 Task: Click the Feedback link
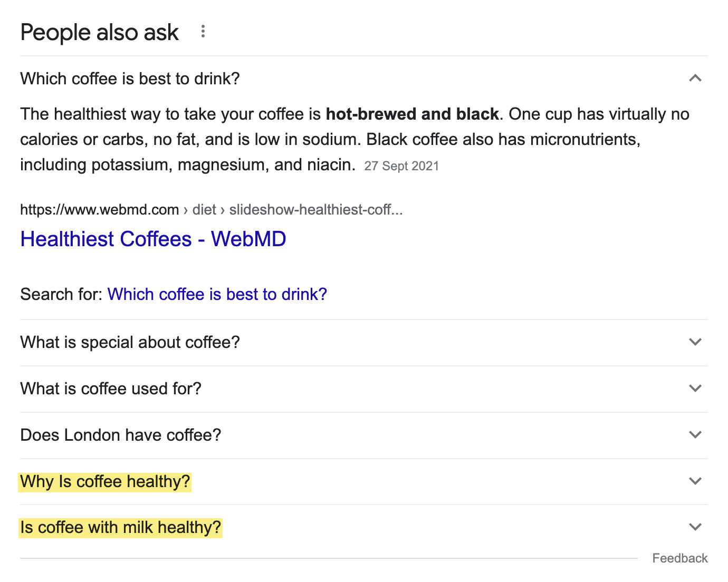pos(680,558)
